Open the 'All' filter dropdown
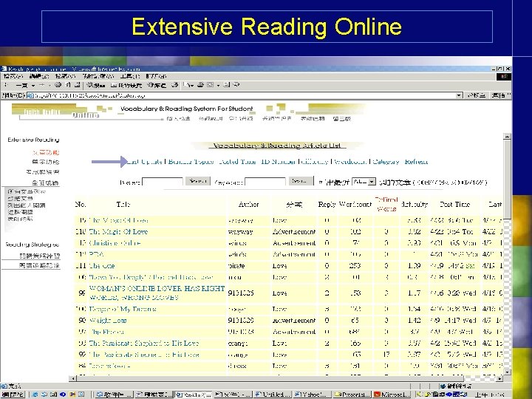The image size is (532, 399). pyautogui.click(x=364, y=182)
